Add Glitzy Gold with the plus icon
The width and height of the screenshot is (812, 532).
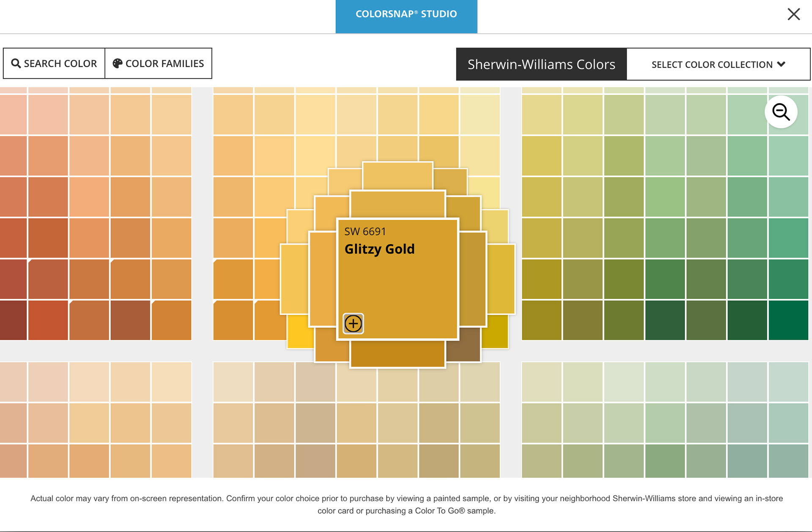tap(353, 324)
